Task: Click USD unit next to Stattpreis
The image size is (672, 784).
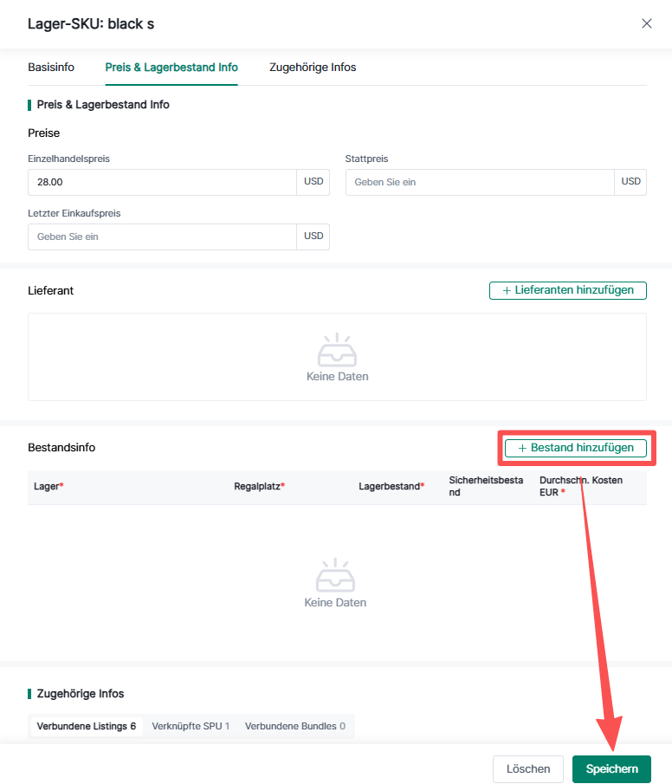Action: coord(631,183)
